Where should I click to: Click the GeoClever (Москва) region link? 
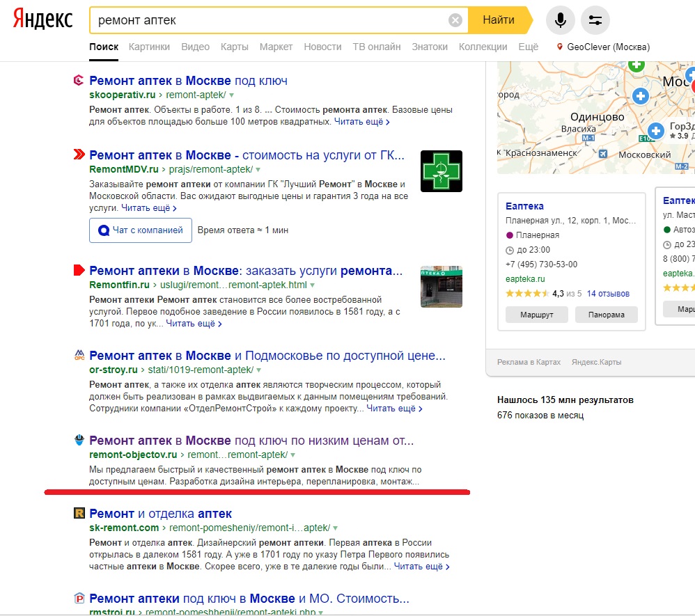point(608,47)
